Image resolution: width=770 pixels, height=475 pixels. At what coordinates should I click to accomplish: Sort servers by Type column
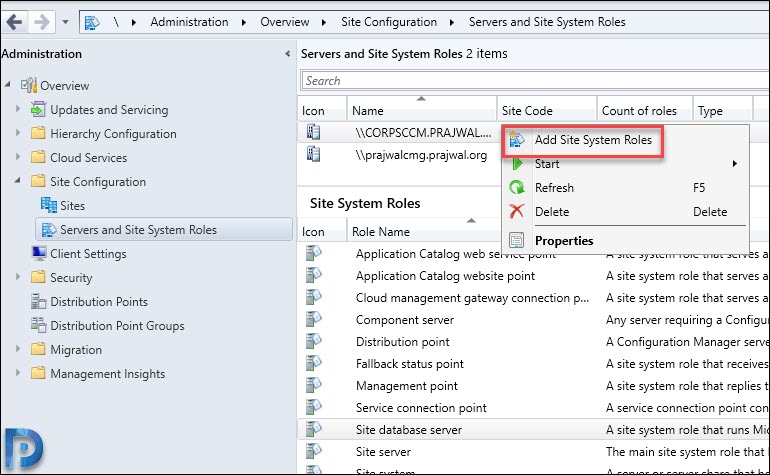point(723,110)
